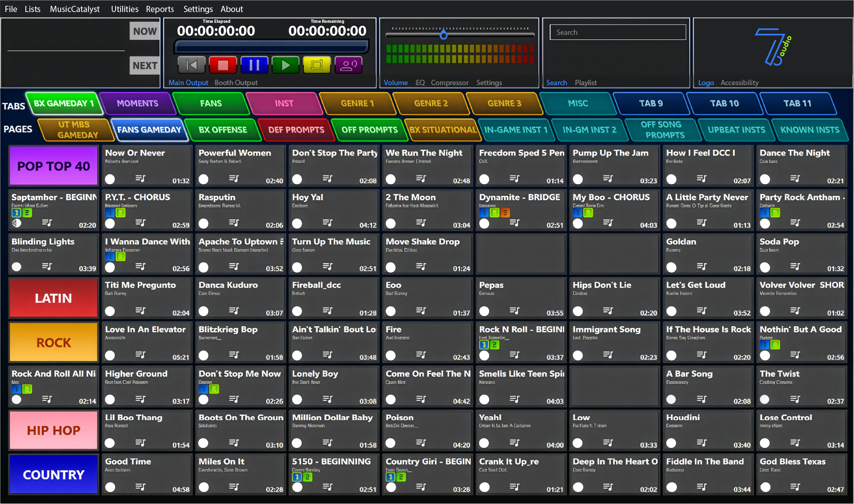Click playlist icon on Houdini tile
The height and width of the screenshot is (504, 854).
click(x=701, y=443)
